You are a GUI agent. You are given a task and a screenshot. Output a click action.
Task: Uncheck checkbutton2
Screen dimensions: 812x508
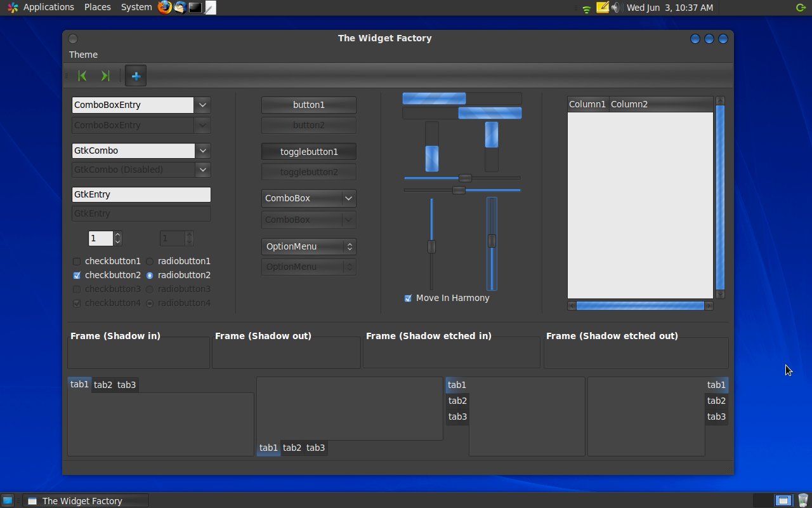(107, 275)
